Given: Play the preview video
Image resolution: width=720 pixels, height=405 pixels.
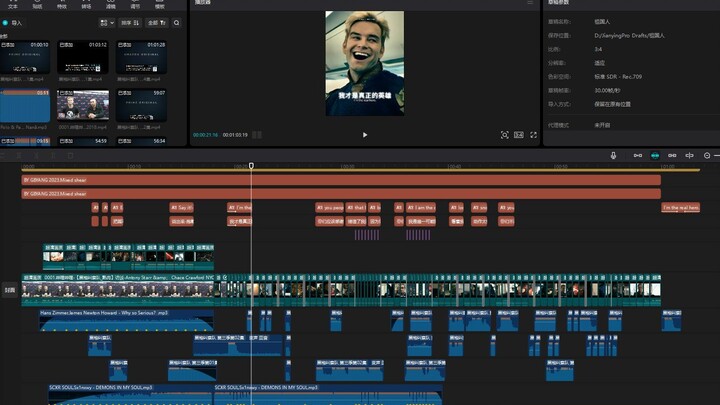Looking at the screenshot, I should coord(365,135).
